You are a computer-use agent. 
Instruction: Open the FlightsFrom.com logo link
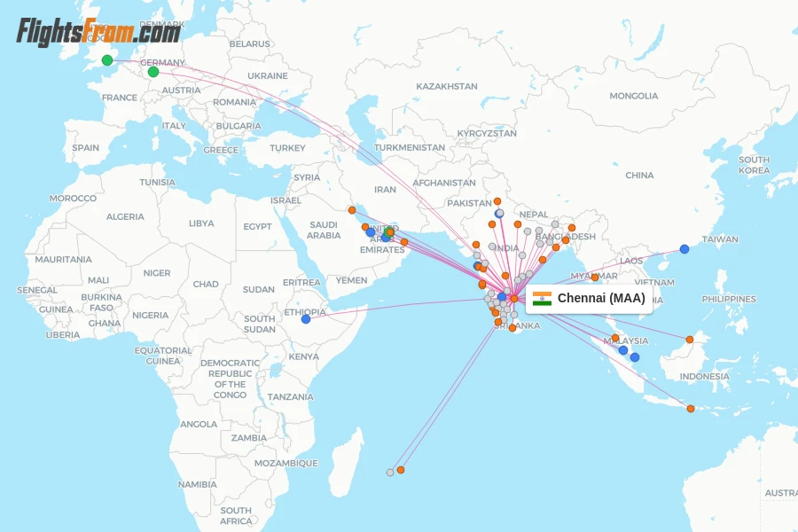pos(98,32)
